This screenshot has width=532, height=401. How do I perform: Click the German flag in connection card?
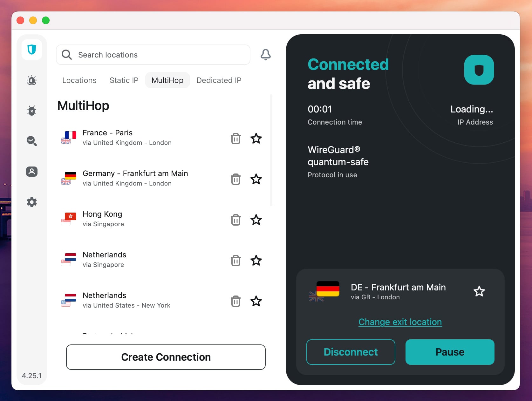click(x=328, y=289)
